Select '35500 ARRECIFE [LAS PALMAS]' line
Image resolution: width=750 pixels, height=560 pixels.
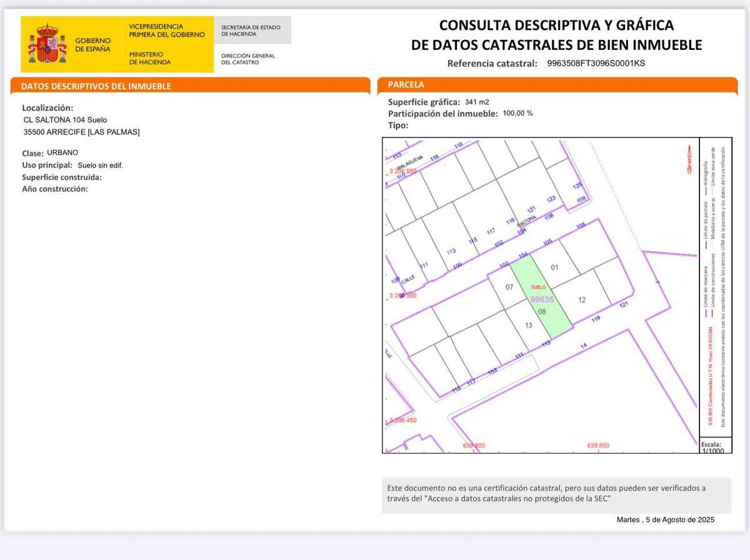pyautogui.click(x=81, y=132)
